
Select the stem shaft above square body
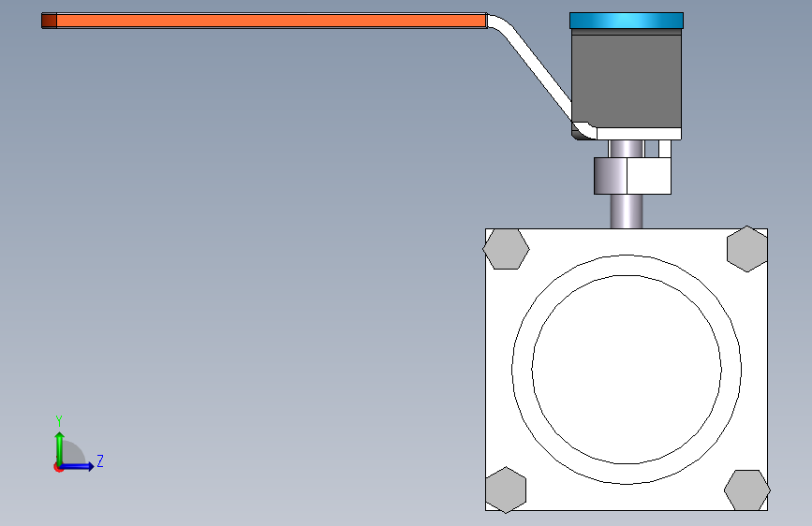pos(626,212)
